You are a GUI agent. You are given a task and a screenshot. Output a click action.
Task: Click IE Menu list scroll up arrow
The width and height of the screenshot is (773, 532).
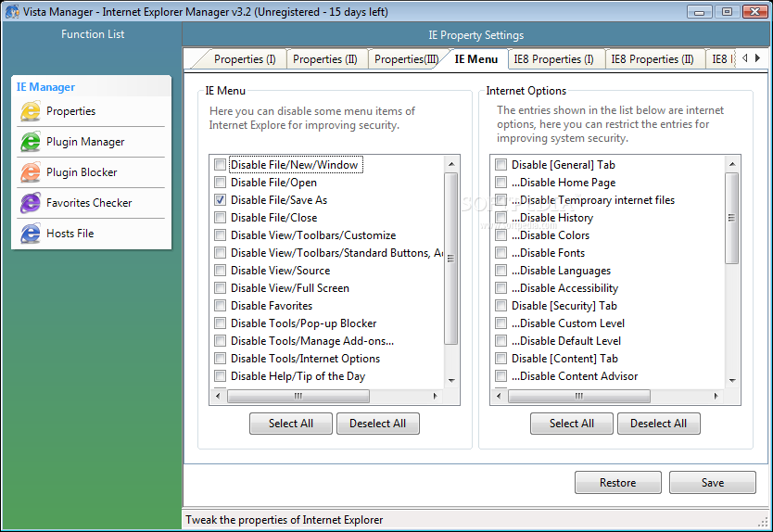[x=451, y=164]
